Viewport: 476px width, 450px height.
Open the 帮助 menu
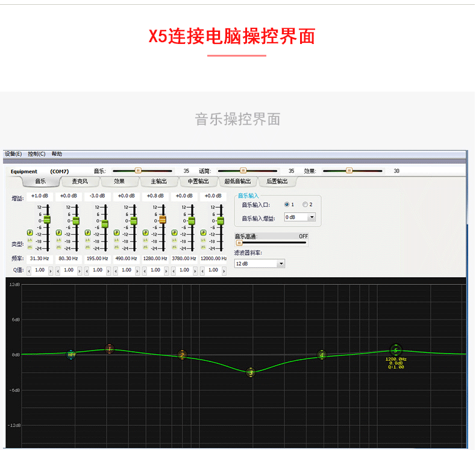click(x=57, y=154)
